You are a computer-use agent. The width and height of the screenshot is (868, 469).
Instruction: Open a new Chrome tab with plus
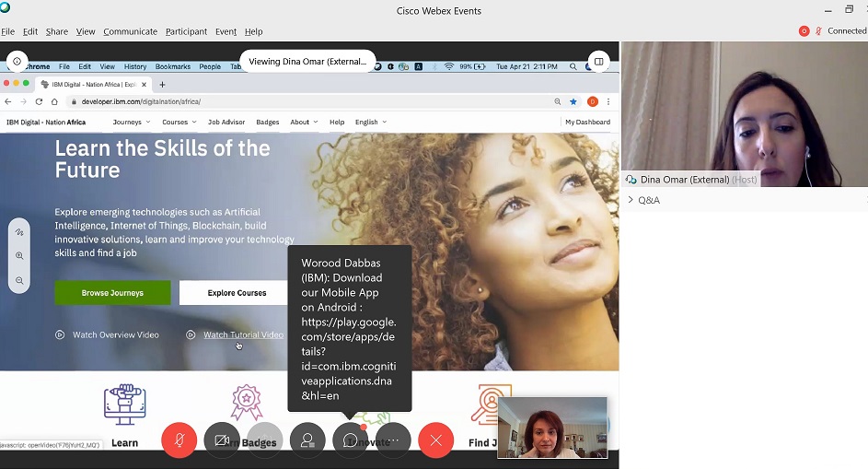tap(162, 84)
